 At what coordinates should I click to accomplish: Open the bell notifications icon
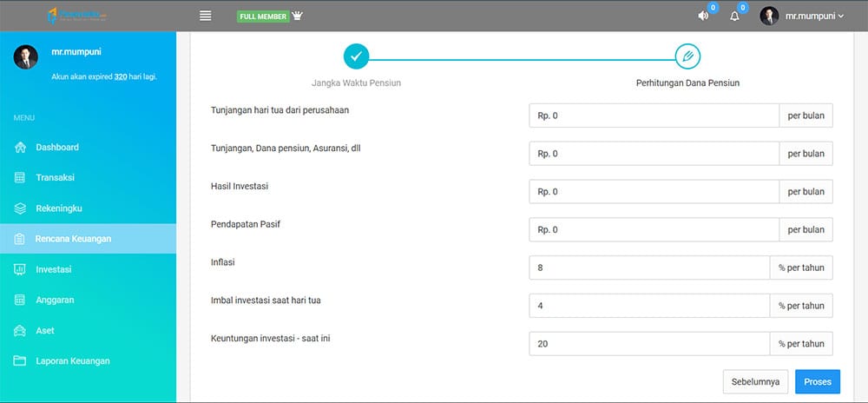pyautogui.click(x=734, y=16)
